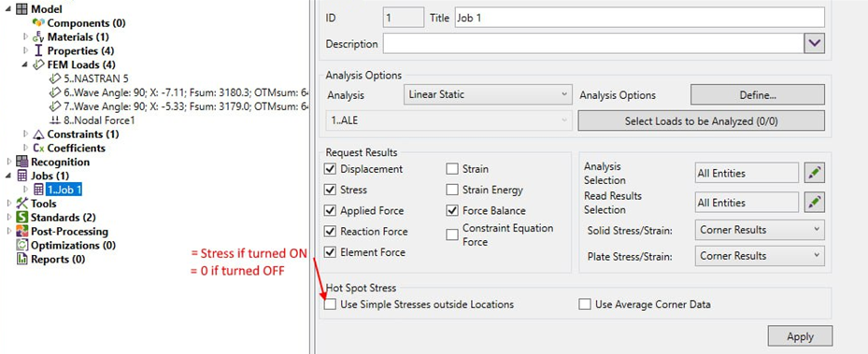The width and height of the screenshot is (868, 354).
Task: Open the 1..ALE dropdown
Action: [448, 120]
